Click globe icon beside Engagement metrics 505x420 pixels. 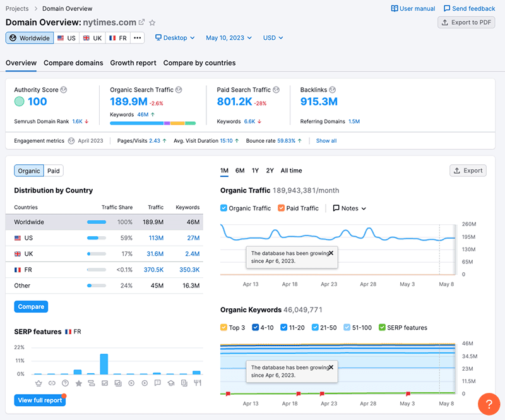coord(71,141)
